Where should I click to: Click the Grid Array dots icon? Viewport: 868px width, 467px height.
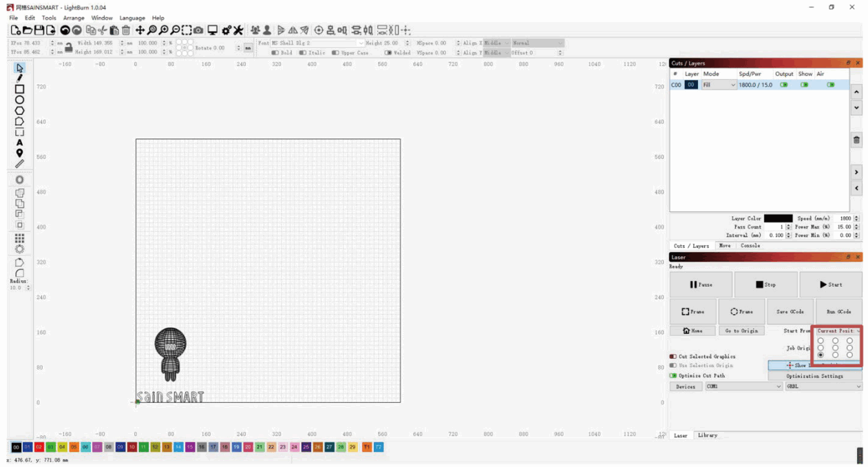[19, 238]
